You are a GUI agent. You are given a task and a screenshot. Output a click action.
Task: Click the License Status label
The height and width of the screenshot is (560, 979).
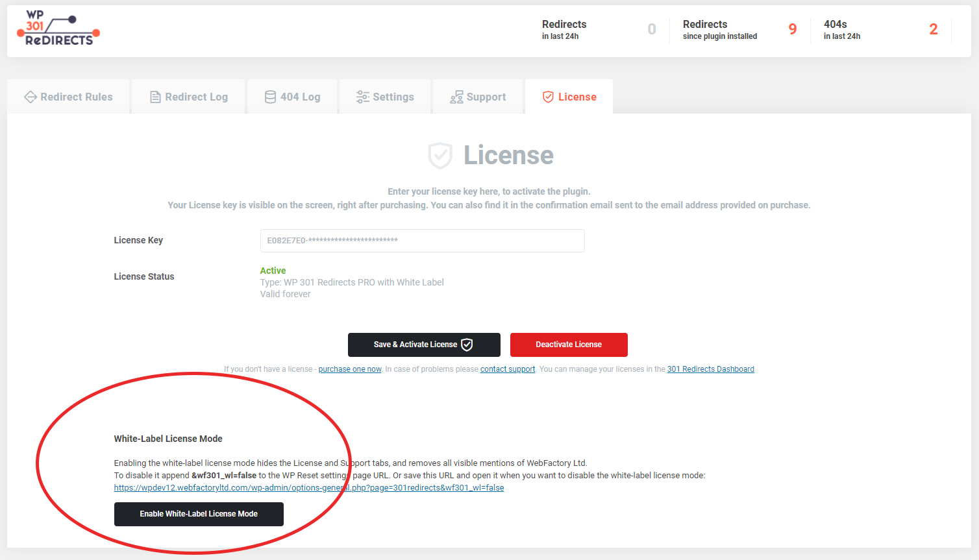pos(144,276)
